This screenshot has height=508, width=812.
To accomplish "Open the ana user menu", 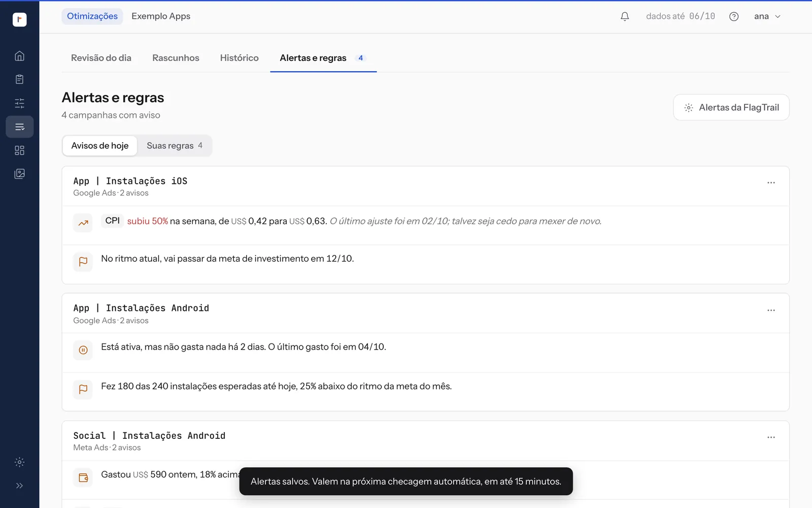I will (767, 16).
